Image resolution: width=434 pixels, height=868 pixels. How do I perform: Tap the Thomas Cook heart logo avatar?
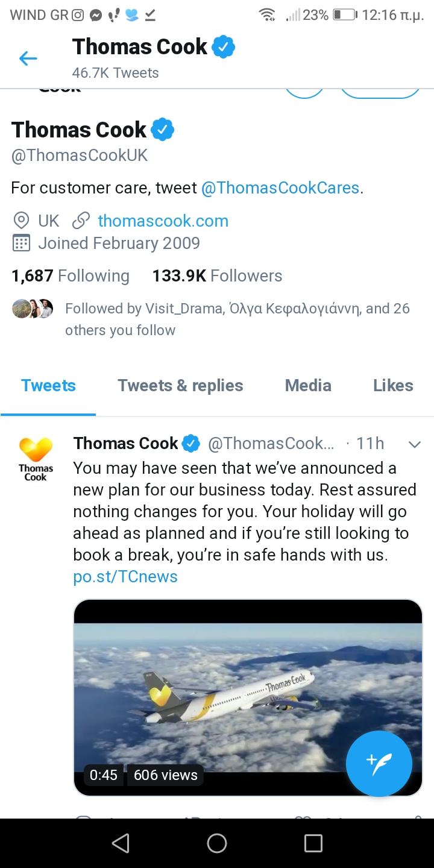click(x=36, y=458)
